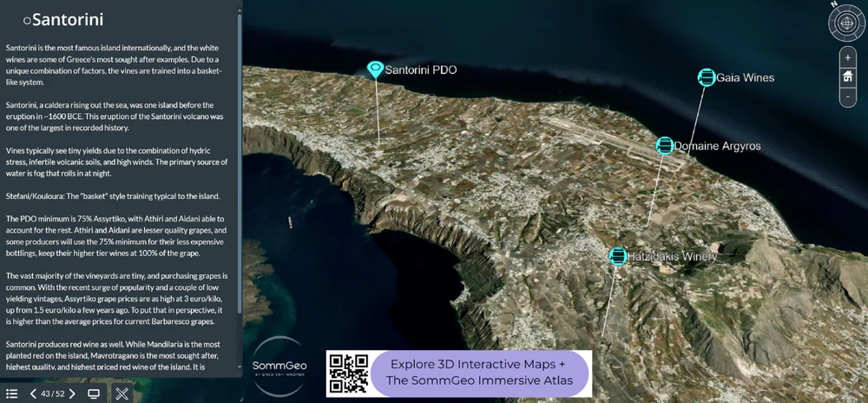This screenshot has width=868, height=403.
Task: Click the text panel vertical scrollbar
Action: (x=240, y=163)
